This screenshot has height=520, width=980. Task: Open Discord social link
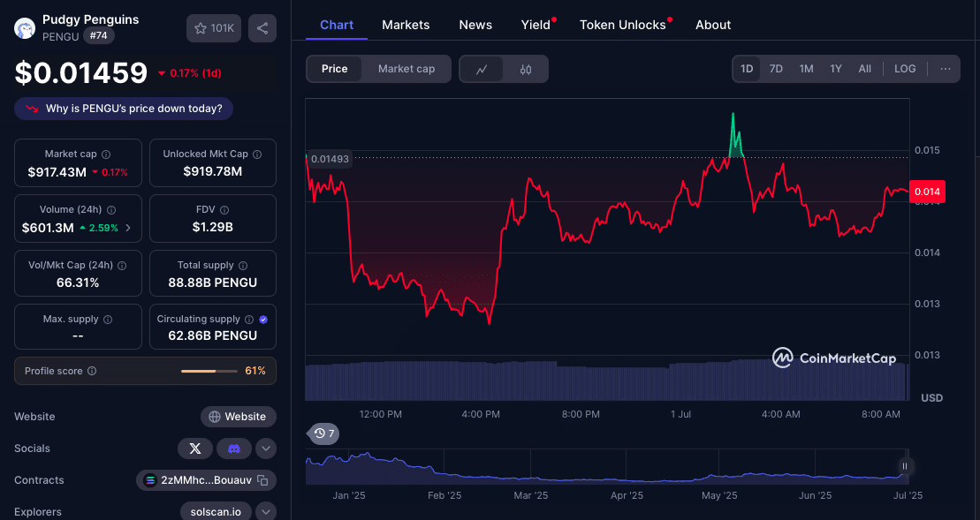pos(234,448)
